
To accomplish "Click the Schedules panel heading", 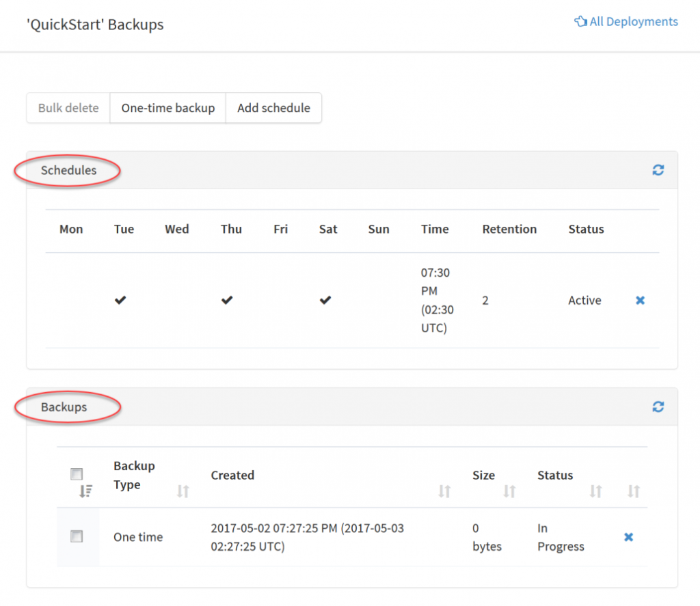I will [68, 170].
